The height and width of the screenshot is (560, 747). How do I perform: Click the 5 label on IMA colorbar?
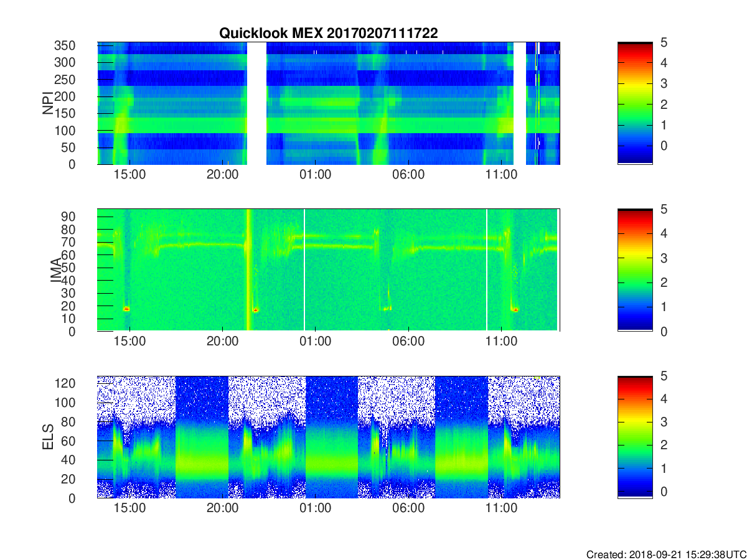663,209
